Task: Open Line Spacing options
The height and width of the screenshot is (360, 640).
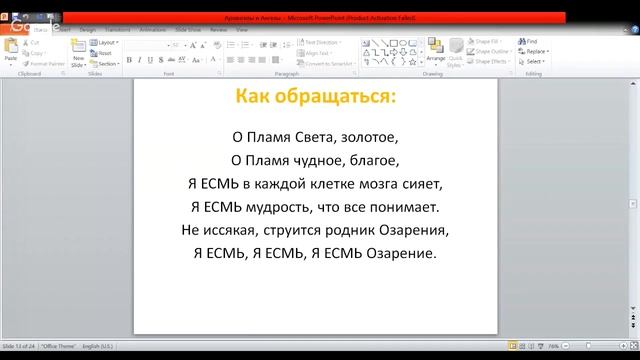Action: (x=288, y=45)
